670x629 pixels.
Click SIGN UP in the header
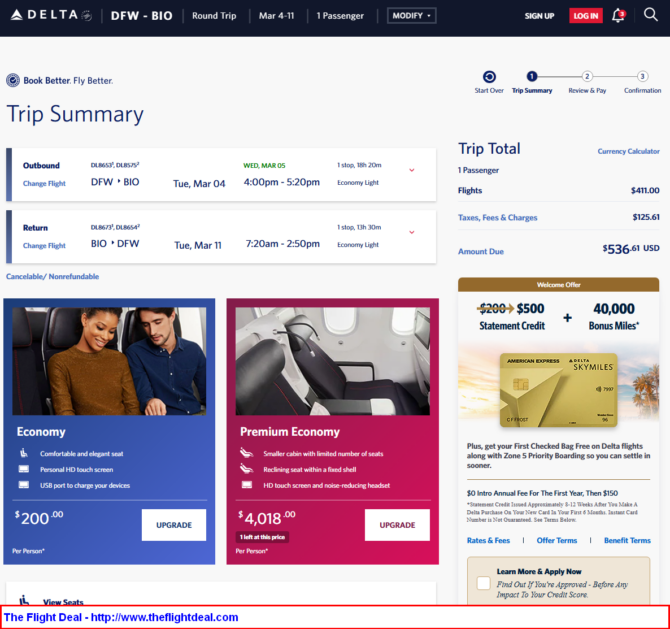point(539,16)
